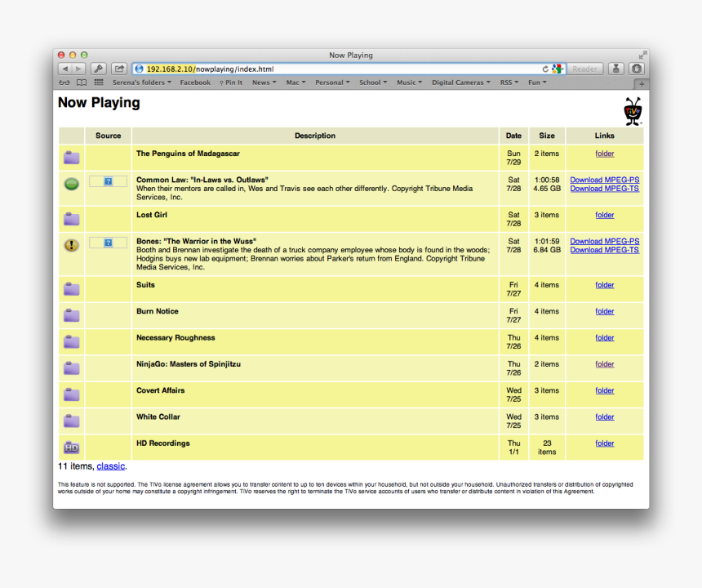Image resolution: width=702 pixels, height=588 pixels.
Task: Click the Safari back arrow button
Action: [65, 69]
